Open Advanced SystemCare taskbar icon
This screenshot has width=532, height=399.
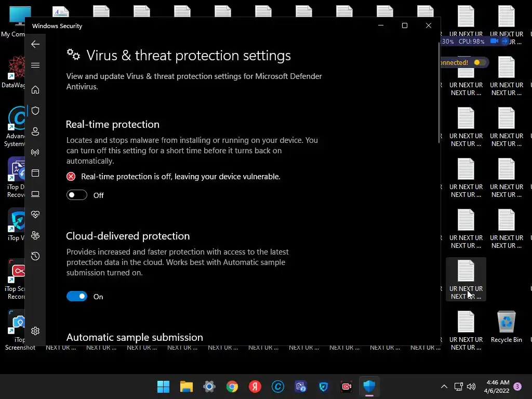(278, 387)
